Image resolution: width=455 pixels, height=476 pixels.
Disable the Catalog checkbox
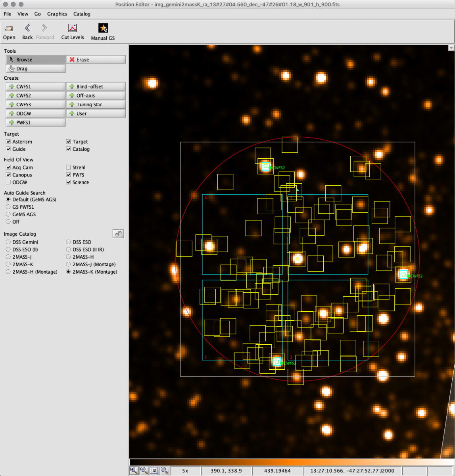click(x=69, y=149)
